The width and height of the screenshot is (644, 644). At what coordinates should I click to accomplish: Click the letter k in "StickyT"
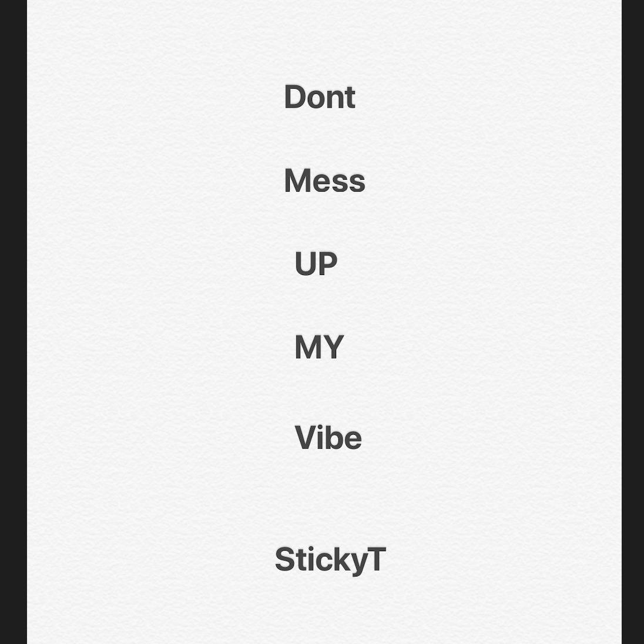pyautogui.click(x=342, y=559)
